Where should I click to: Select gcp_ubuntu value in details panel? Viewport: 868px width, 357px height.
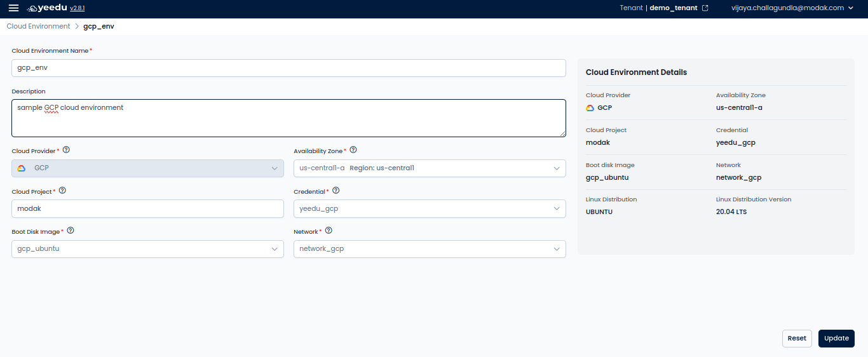pyautogui.click(x=607, y=177)
